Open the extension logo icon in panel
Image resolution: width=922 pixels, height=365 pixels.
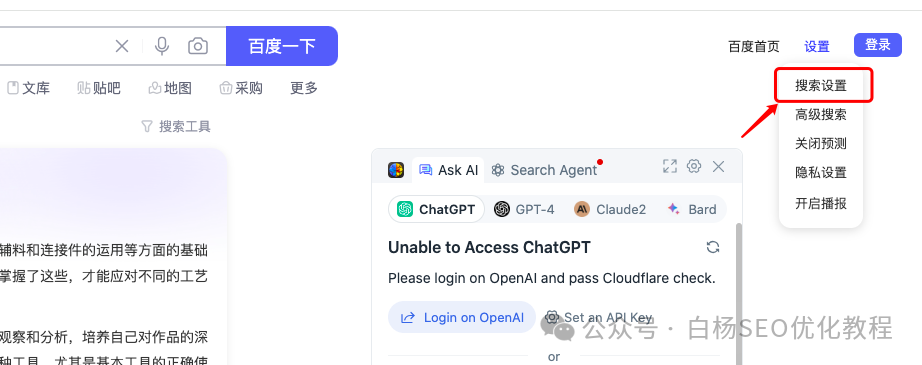click(396, 170)
